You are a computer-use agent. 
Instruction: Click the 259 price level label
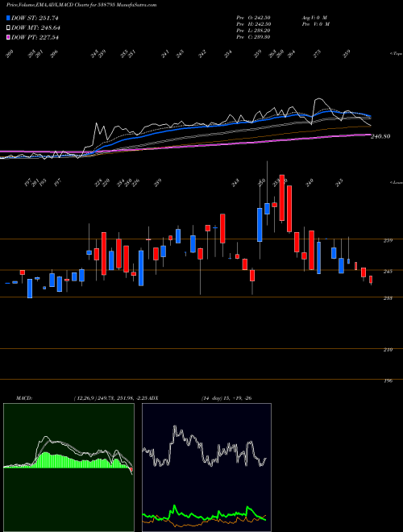388,240
